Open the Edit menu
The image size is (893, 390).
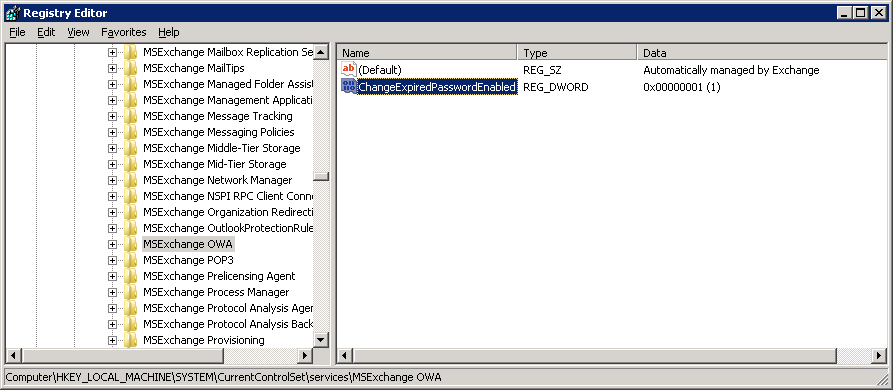coord(46,32)
